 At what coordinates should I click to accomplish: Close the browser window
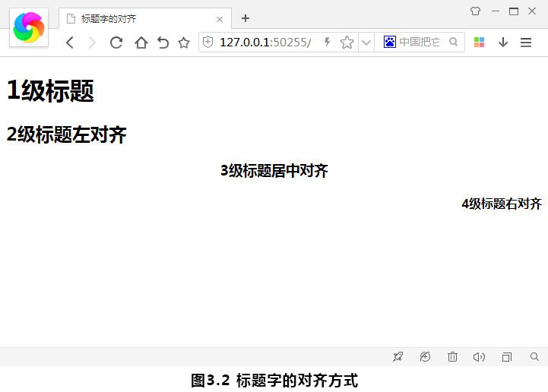coord(532,11)
